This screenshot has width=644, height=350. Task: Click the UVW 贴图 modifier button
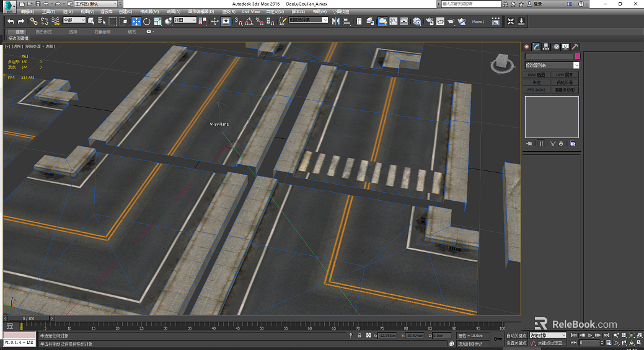tap(536, 75)
